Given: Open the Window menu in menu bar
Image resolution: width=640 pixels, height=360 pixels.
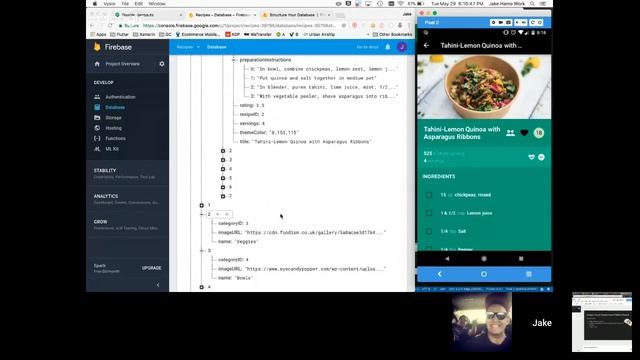Looking at the screenshot, I should (157, 4).
